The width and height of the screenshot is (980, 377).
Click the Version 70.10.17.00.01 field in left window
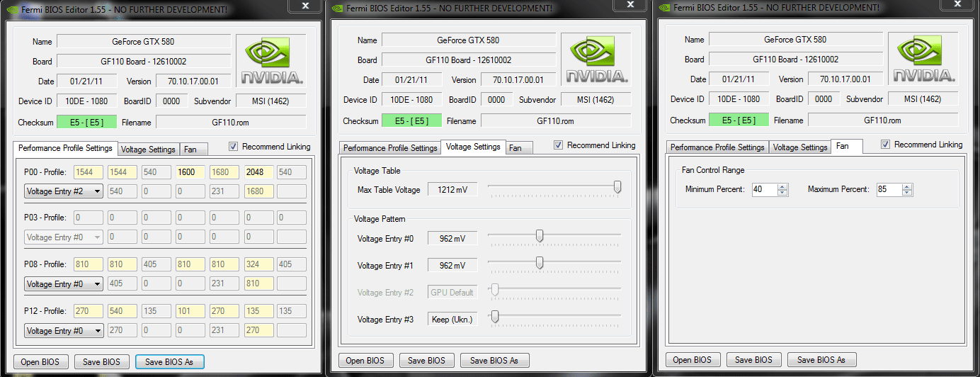tap(193, 81)
